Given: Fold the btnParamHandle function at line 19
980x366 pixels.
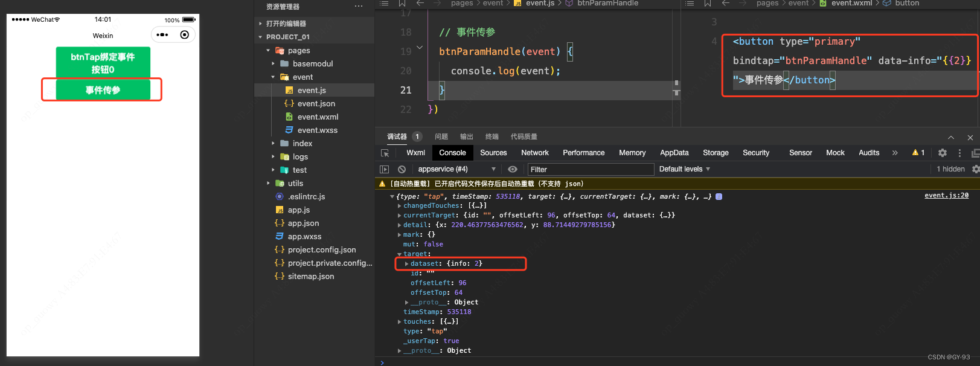Looking at the screenshot, I should (420, 47).
